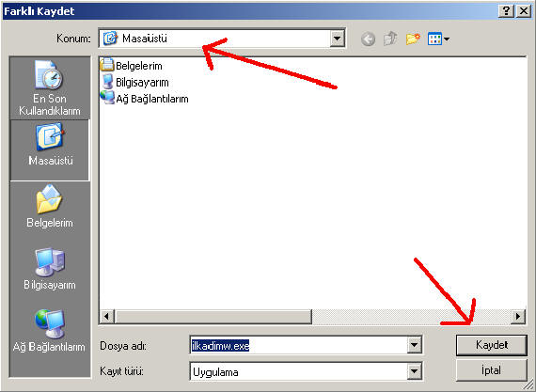The width and height of the screenshot is (536, 392).
Task: Select Bilgisayarım in the file list
Action: click(x=135, y=82)
